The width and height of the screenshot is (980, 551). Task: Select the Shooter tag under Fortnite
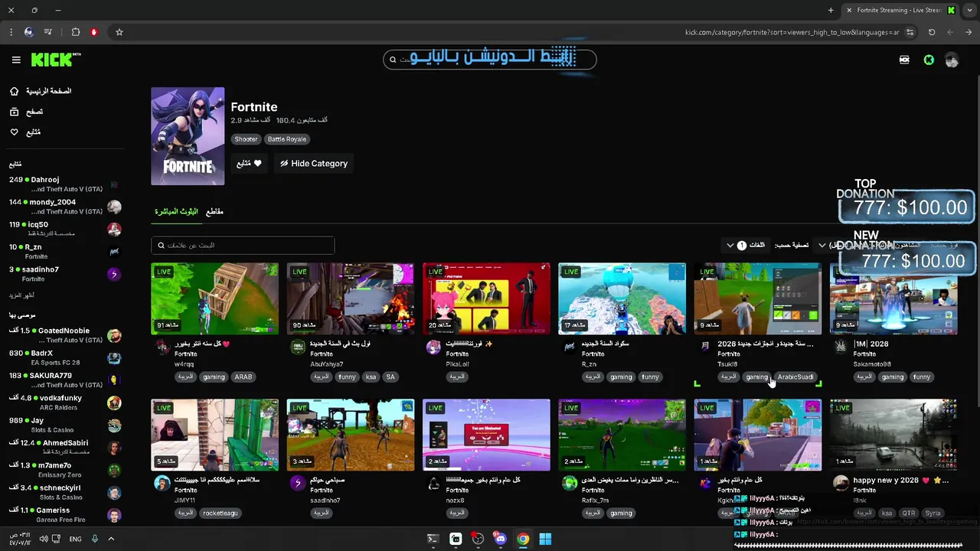[246, 139]
